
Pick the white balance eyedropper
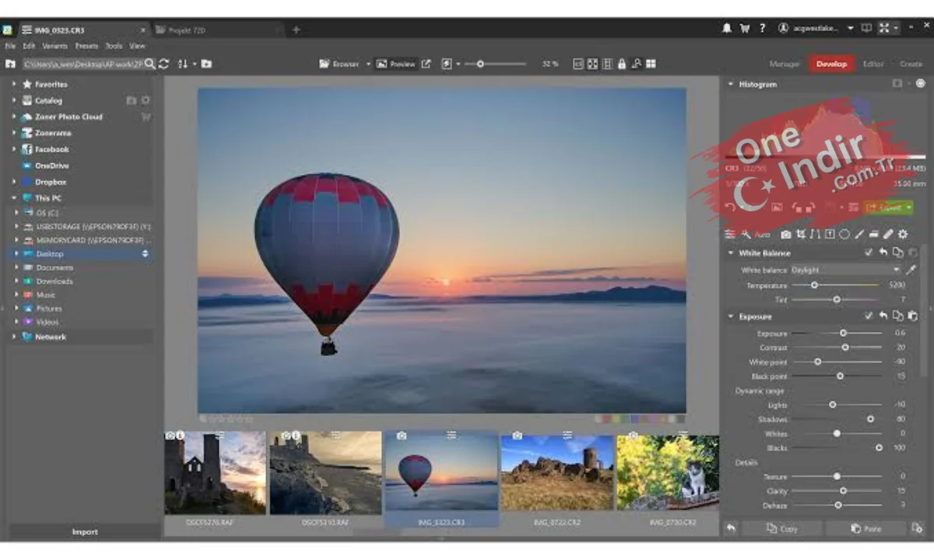[x=911, y=270]
